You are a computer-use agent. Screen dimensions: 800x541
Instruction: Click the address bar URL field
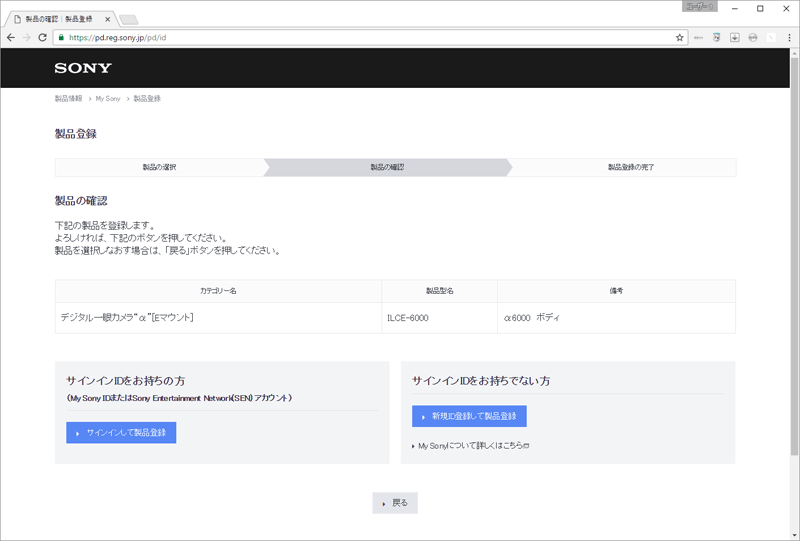click(370, 37)
